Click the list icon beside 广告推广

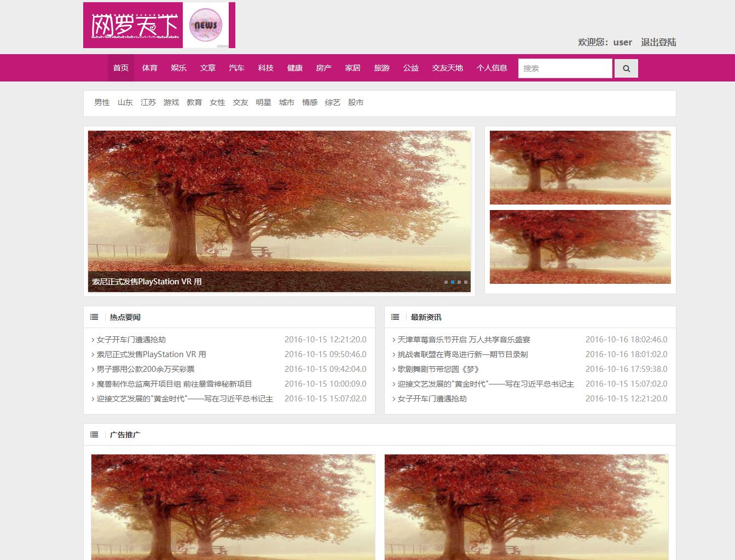tap(94, 434)
